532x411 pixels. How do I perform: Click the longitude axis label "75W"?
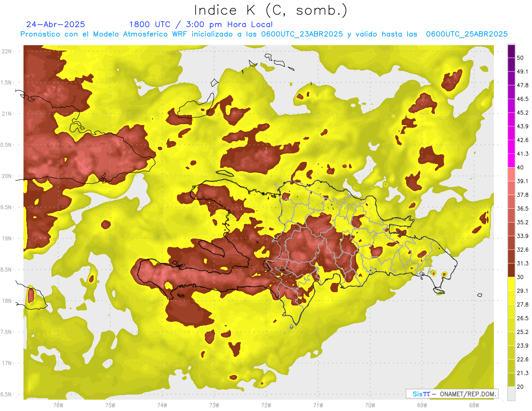tap(110, 405)
